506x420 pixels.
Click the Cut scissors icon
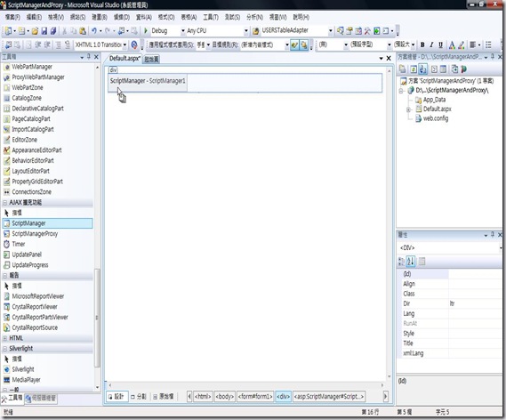64,30
